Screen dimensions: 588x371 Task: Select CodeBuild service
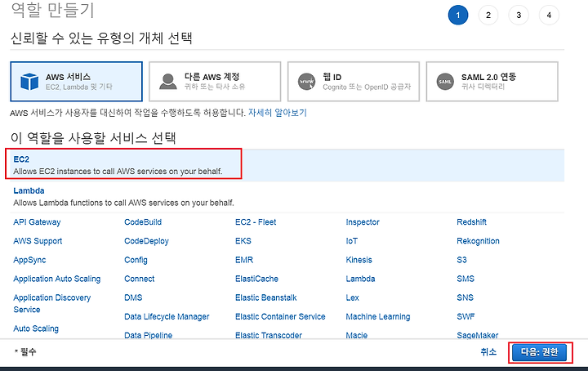(x=143, y=222)
